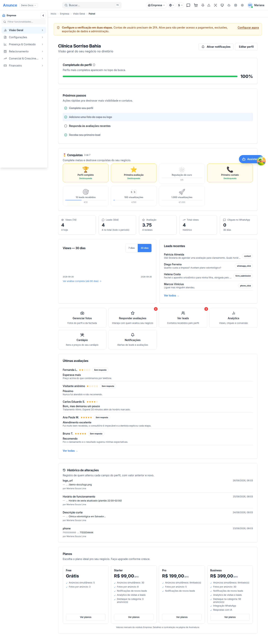Collapse the sidebar with the chevron button
The image size is (268, 644).
click(43, 15)
